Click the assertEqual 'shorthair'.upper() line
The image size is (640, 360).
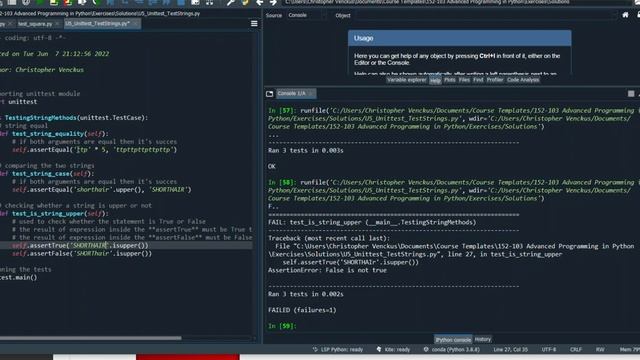pyautogui.click(x=101, y=189)
